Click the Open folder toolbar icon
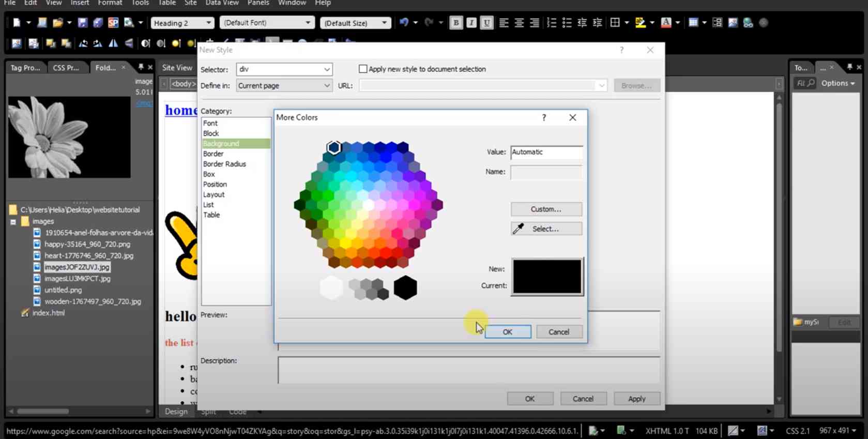This screenshot has width=868, height=439. tap(57, 23)
